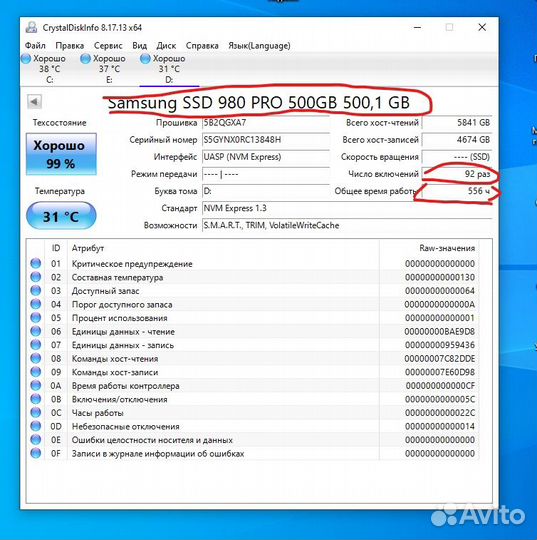Select row Единицы данных - чтение
Screen dimensions: 537x540
(253, 331)
